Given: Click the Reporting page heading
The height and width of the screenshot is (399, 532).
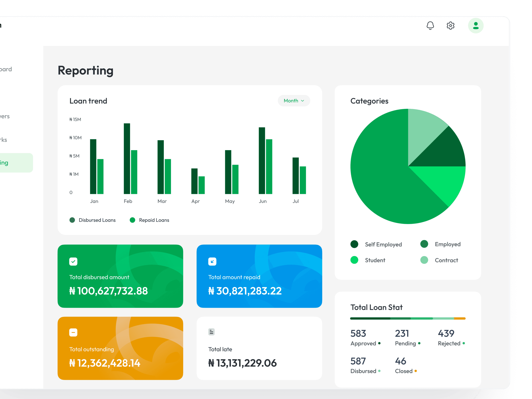Looking at the screenshot, I should pos(85,71).
